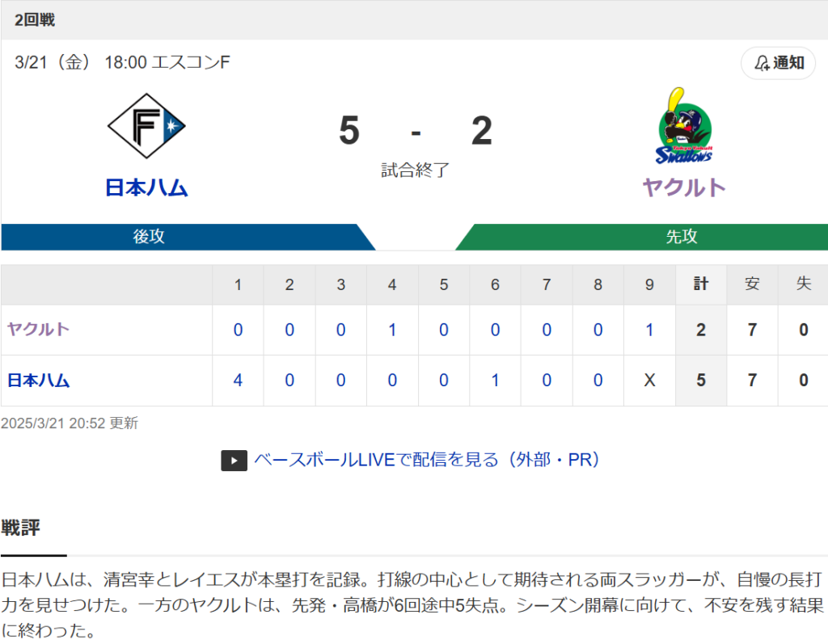Click the play icon beside ベースボールLIVE

[234, 461]
